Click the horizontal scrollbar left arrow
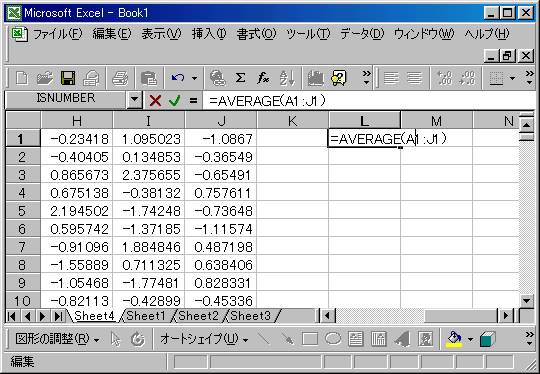 328,315
